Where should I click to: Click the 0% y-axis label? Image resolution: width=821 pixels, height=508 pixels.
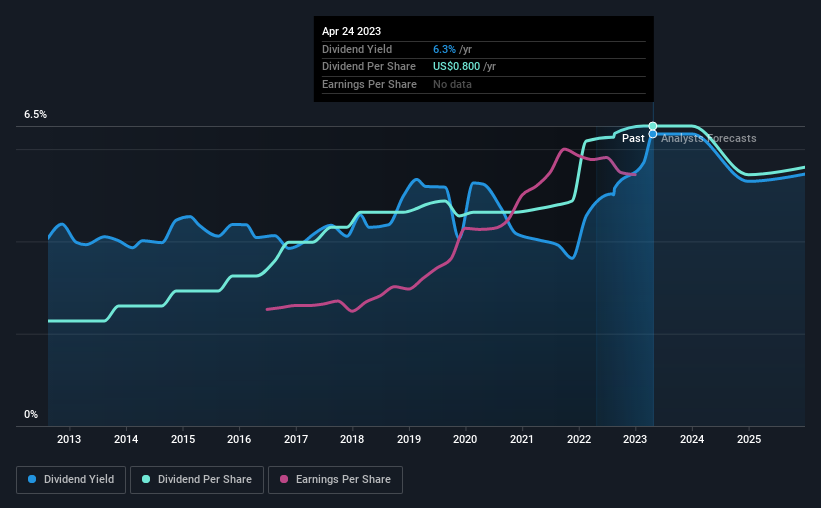[x=31, y=414]
